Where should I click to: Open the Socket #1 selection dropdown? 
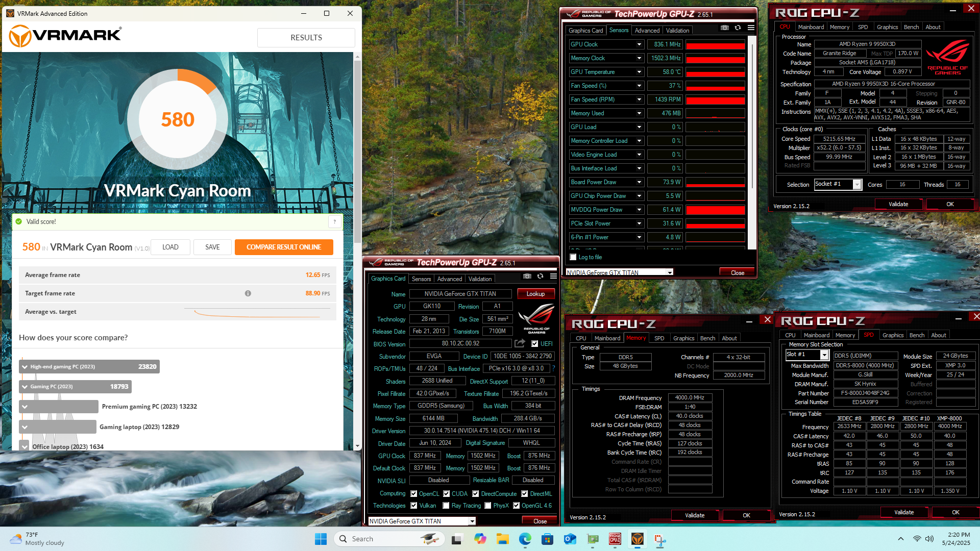[x=857, y=184]
